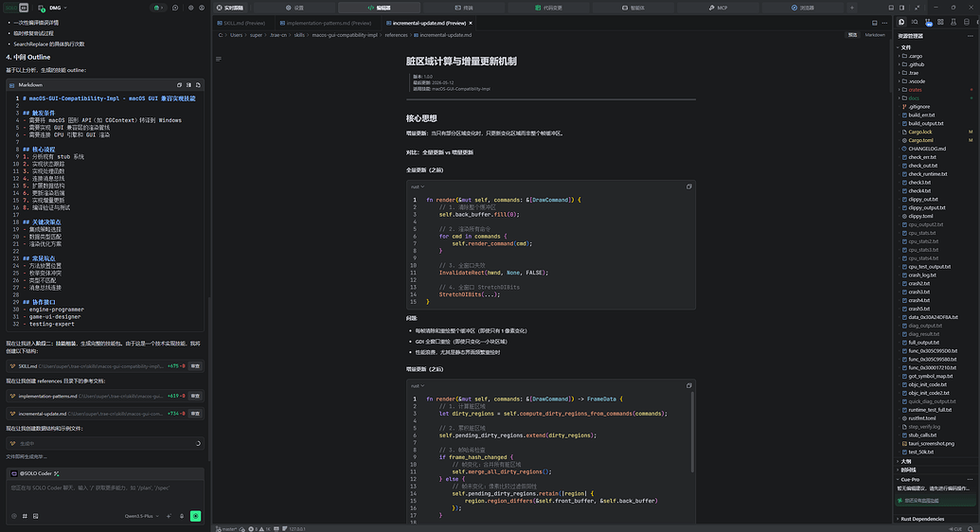Insert the Markdown block into editor
Viewport: 980px width, 532px height.
pyautogui.click(x=188, y=85)
